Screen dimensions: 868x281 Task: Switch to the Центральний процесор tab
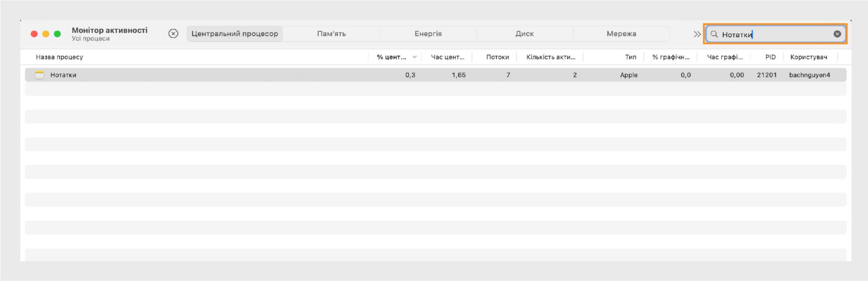235,34
